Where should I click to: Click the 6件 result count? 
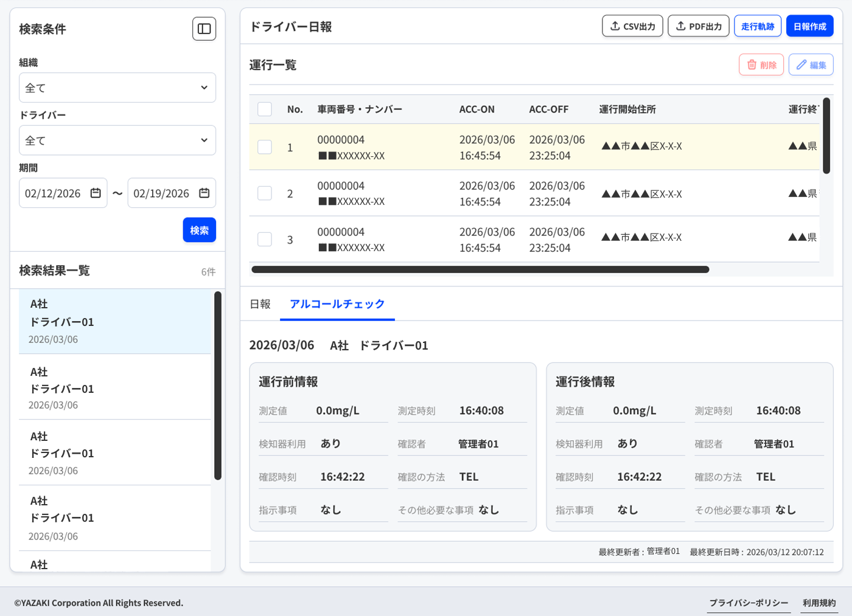pos(208,272)
